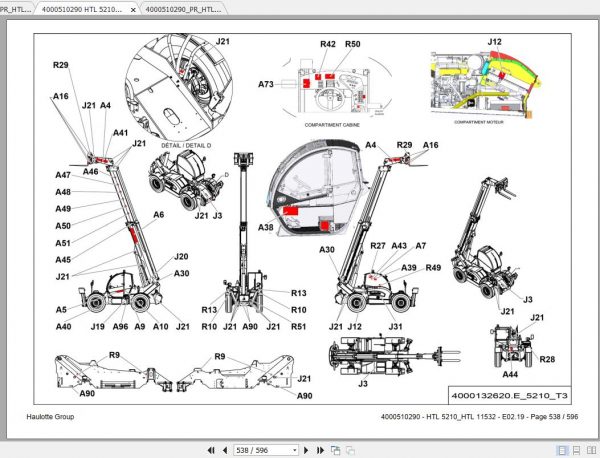Click the A41 label
The image size is (600, 458).
point(121,133)
